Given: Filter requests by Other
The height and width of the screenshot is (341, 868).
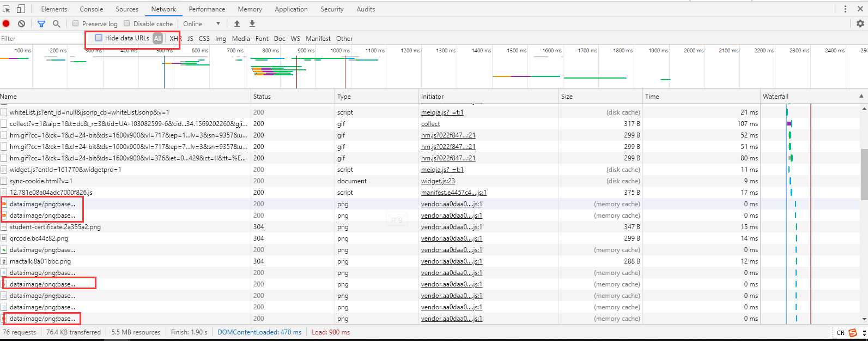Looking at the screenshot, I should coord(344,38).
